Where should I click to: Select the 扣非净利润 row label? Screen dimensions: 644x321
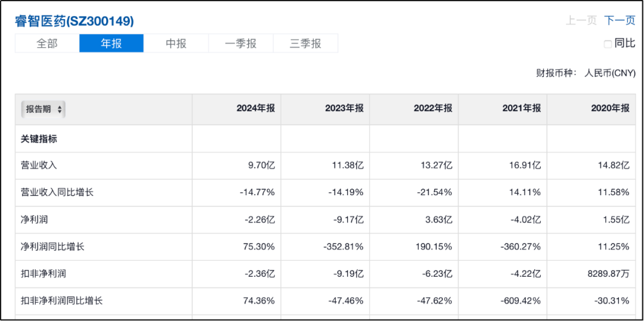pyautogui.click(x=44, y=274)
